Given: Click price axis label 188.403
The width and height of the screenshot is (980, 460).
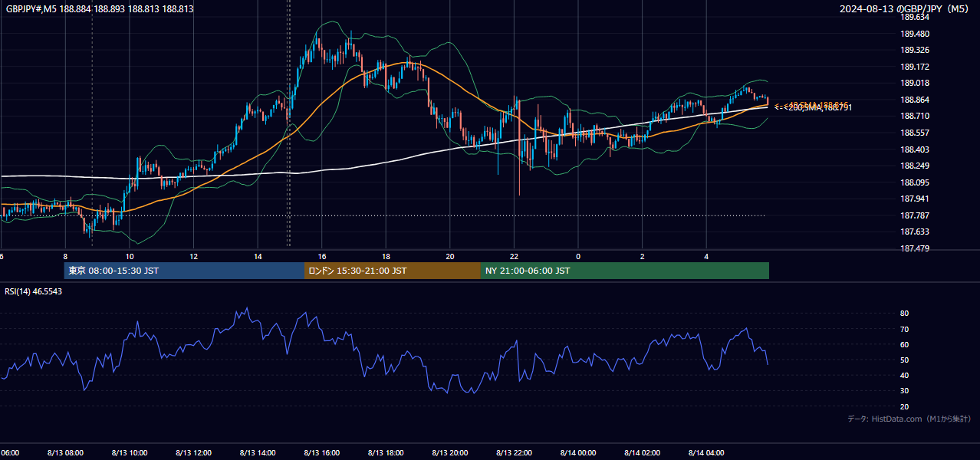Looking at the screenshot, I should [914, 149].
